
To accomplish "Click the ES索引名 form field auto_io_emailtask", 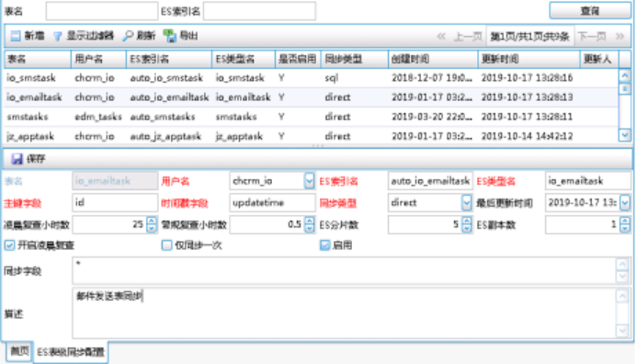I will 430,181.
